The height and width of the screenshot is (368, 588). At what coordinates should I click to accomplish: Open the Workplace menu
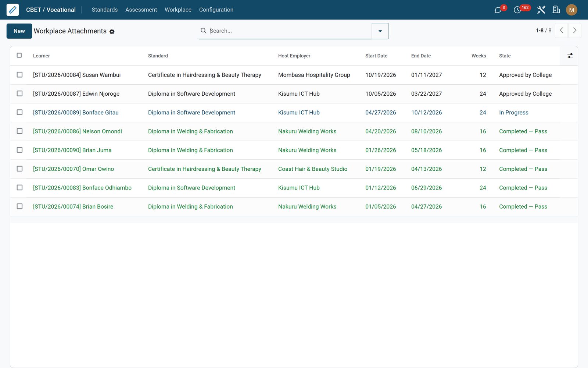pyautogui.click(x=178, y=10)
